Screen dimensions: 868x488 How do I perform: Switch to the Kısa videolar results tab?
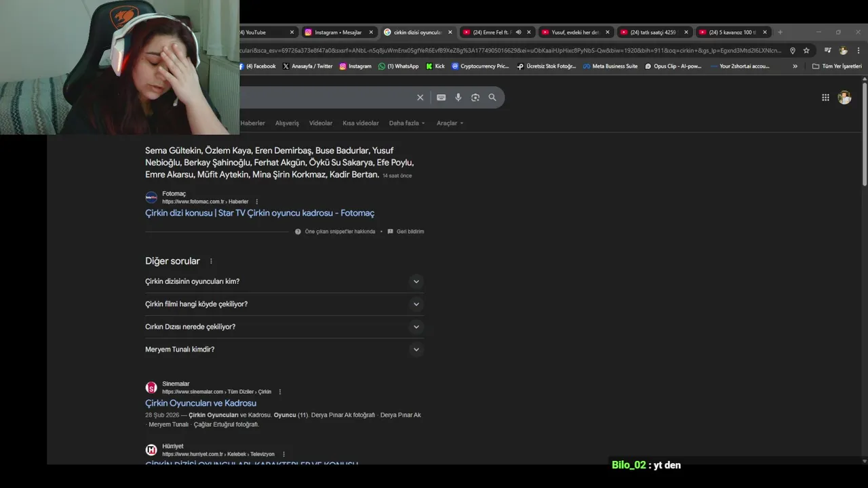pyautogui.click(x=361, y=123)
